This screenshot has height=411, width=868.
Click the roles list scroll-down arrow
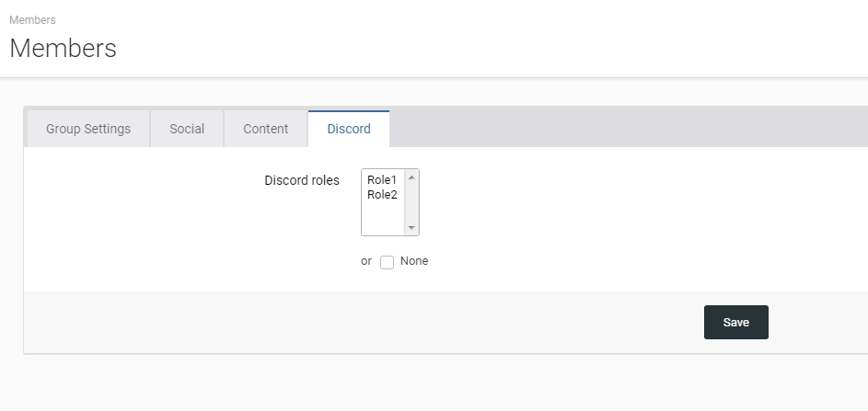[411, 228]
